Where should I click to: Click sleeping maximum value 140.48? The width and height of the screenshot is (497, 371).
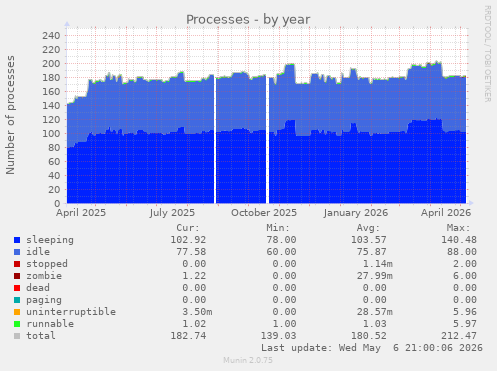coord(459,240)
